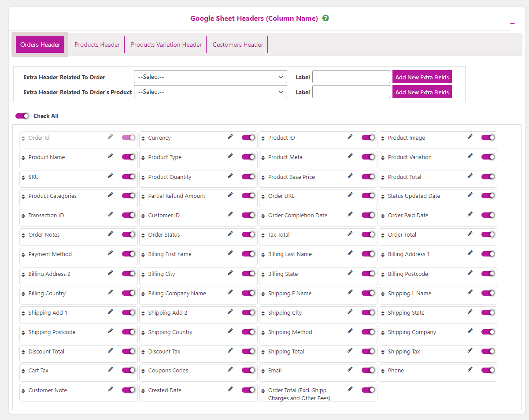Edit the Product ID header label
529x420 pixels.
[x=350, y=137]
